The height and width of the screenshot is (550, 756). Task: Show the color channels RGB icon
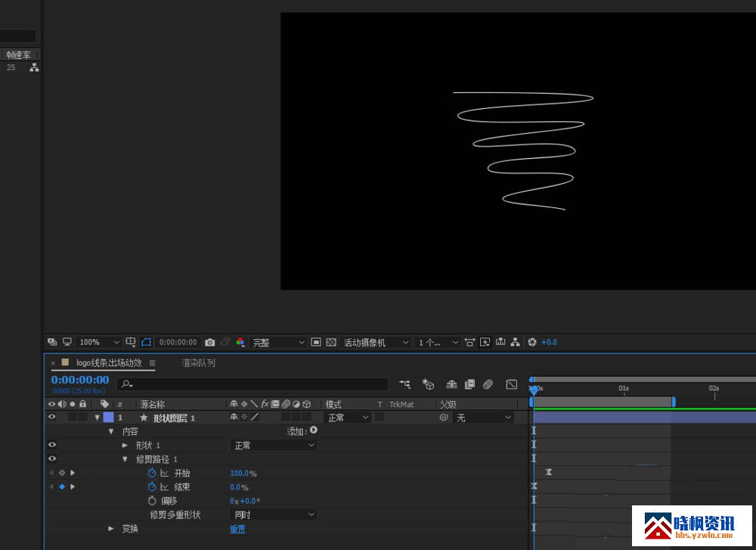(240, 342)
